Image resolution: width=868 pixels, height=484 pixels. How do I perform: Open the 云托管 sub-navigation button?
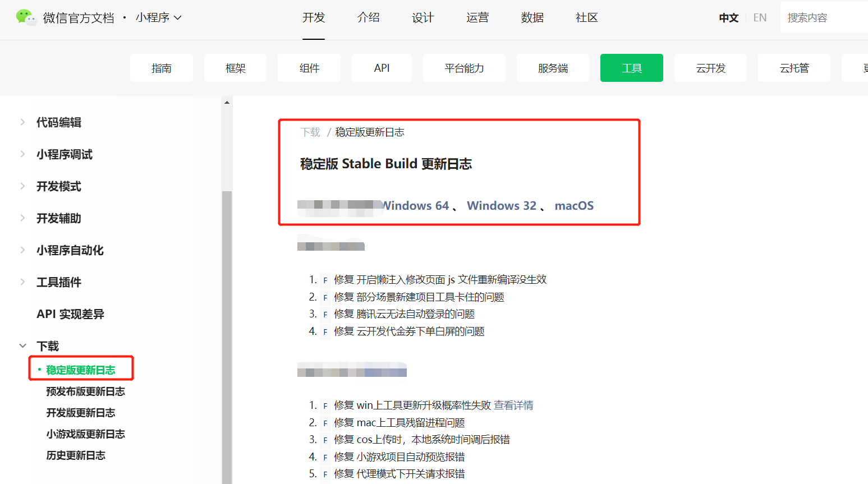(x=794, y=68)
